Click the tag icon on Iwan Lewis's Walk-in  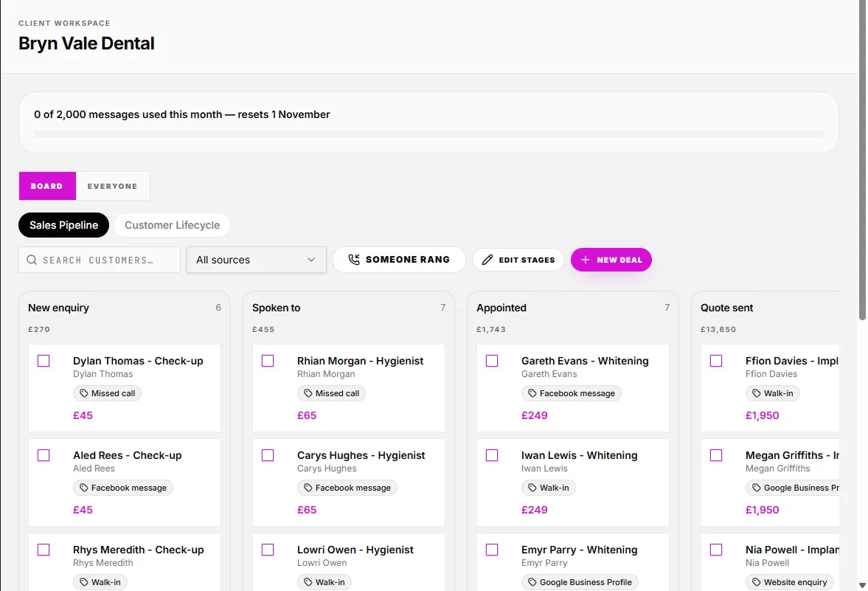[x=532, y=488]
